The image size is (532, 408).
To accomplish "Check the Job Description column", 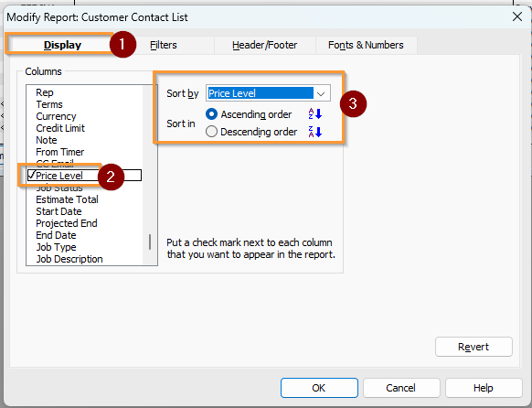I will point(69,259).
